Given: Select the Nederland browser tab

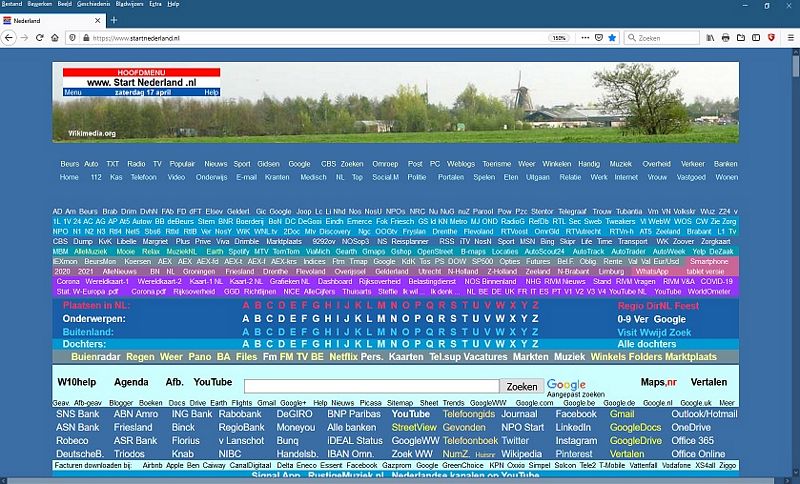Looking at the screenshot, I should pyautogui.click(x=54, y=21).
